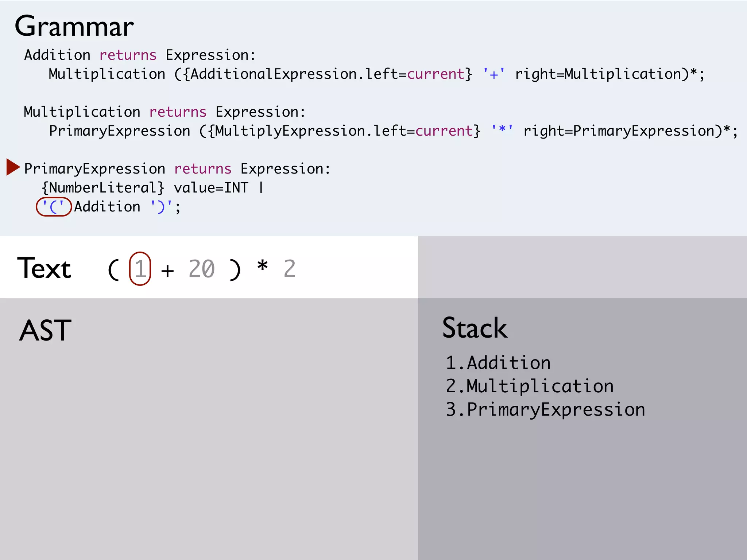Select the 1.Addition stack entry

pos(498,363)
